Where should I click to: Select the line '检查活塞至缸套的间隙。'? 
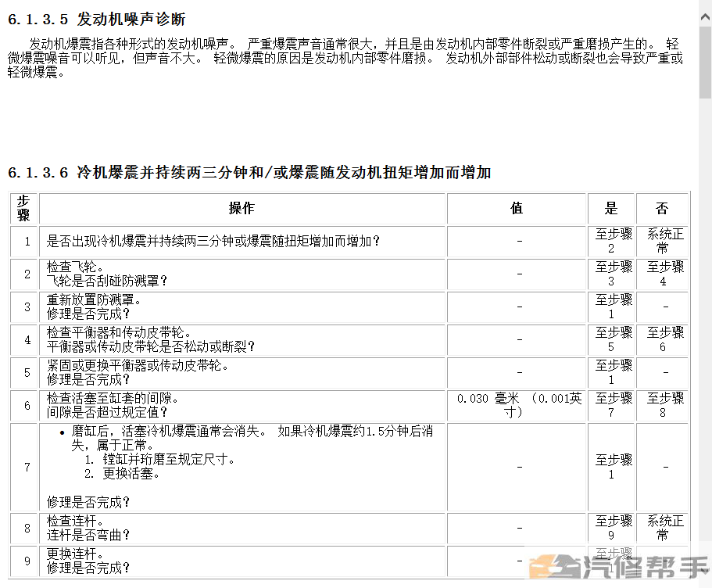[113, 399]
